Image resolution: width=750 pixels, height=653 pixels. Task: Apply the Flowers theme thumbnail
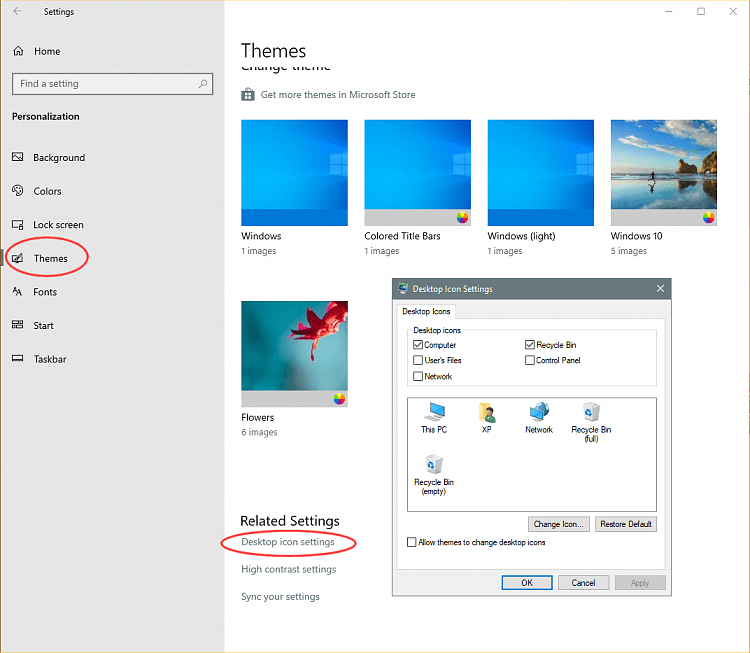point(294,354)
